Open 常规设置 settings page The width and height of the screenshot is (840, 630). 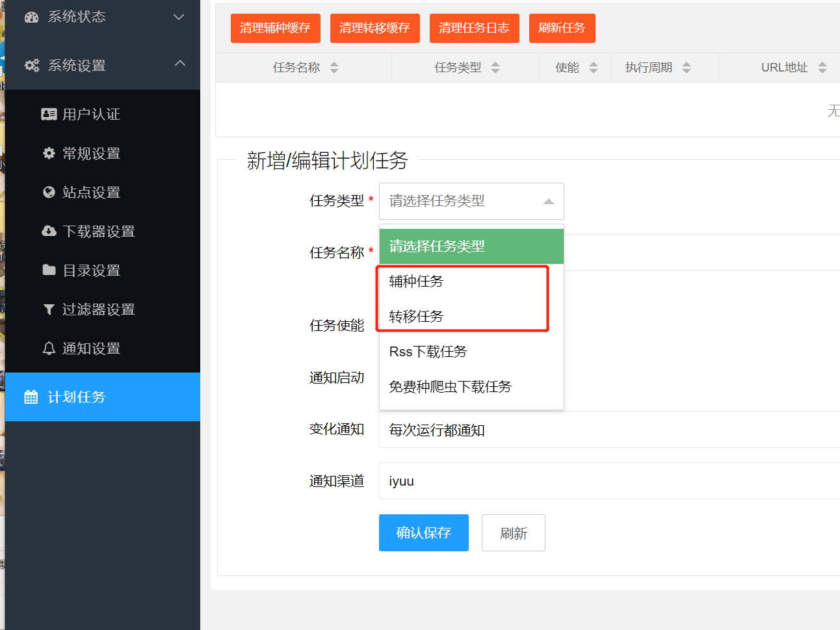click(103, 153)
